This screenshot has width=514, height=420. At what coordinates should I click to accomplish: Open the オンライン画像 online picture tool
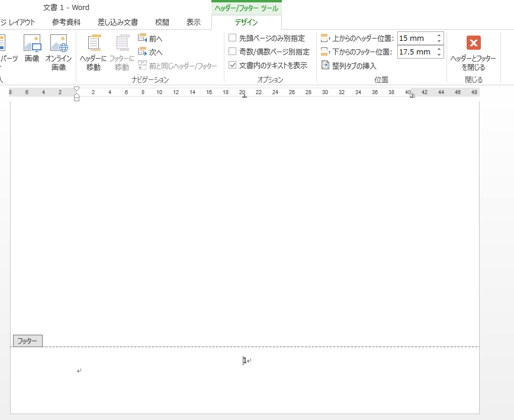[59, 53]
